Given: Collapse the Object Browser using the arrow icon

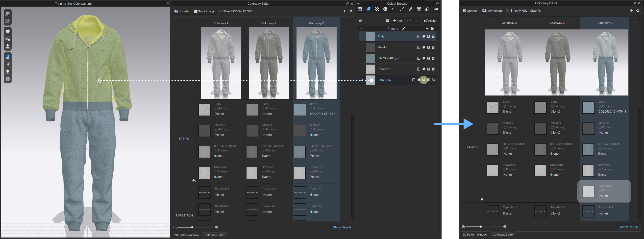Looking at the screenshot, I should [358, 3].
